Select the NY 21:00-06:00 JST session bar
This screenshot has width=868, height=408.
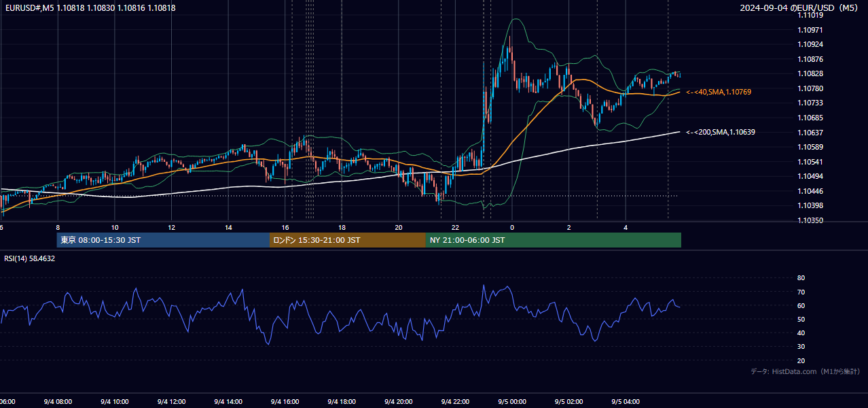pyautogui.click(x=554, y=240)
